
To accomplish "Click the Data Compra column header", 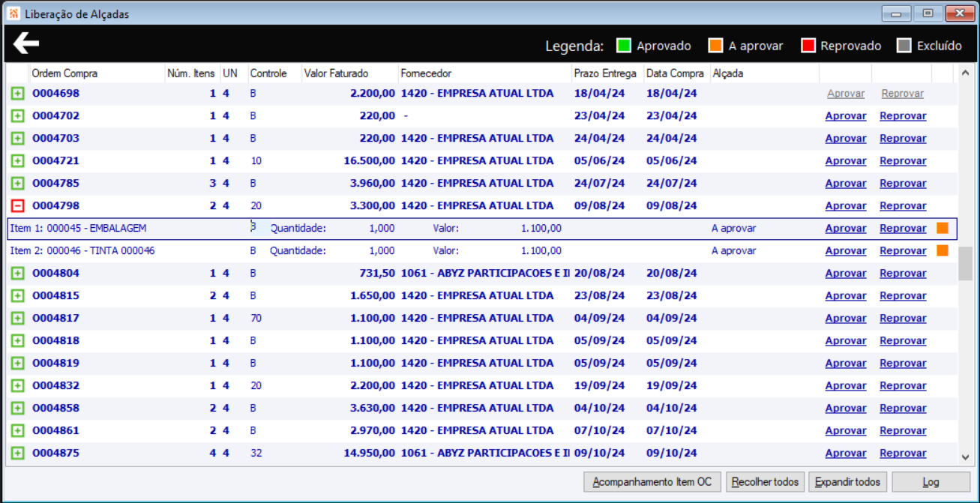I will coord(676,73).
